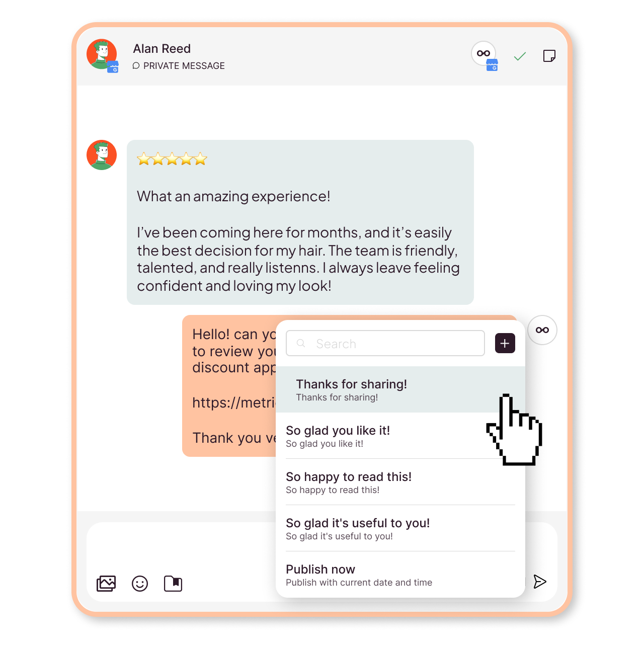Click the reviewer avatar beside the review
The height and width of the screenshot is (647, 644).
tap(102, 155)
